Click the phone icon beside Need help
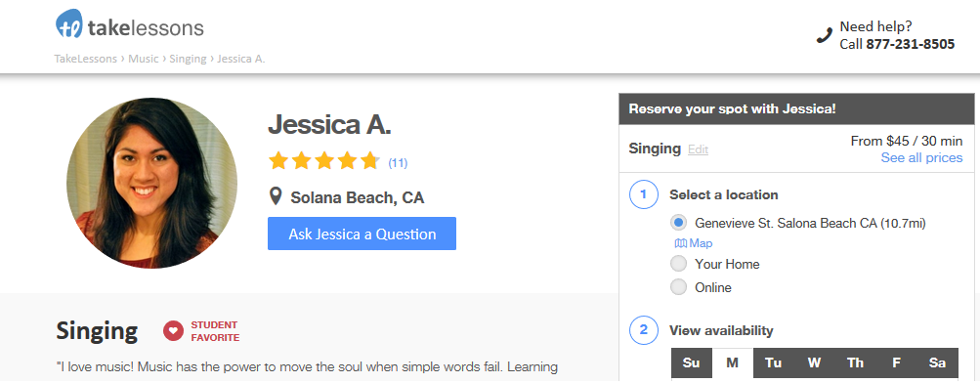The height and width of the screenshot is (383, 980). coord(825,35)
